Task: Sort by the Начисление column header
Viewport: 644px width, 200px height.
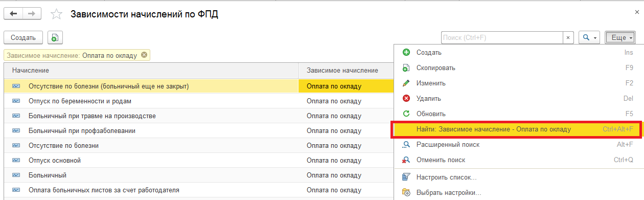Action: (151, 70)
